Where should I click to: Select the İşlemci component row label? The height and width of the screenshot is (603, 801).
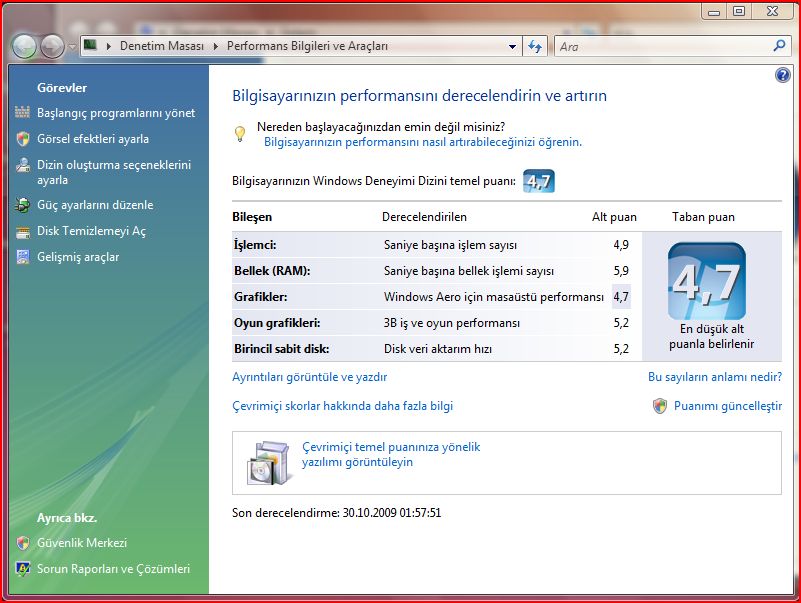click(x=255, y=245)
